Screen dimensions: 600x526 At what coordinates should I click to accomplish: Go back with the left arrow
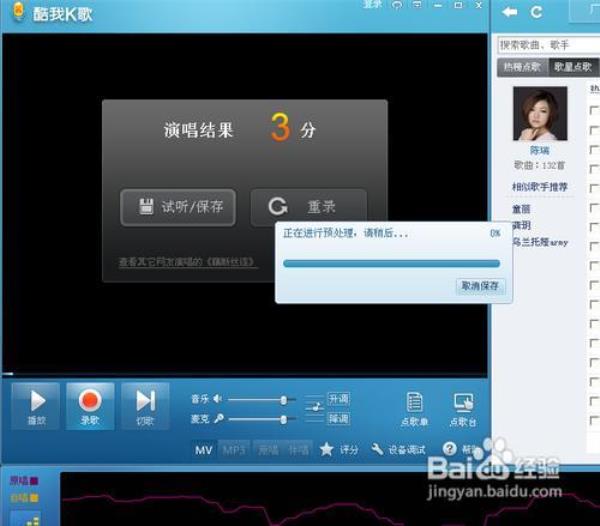pos(510,12)
